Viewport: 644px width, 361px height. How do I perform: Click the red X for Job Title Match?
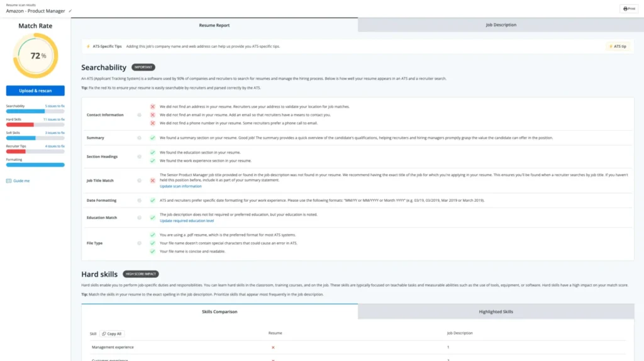coord(152,181)
